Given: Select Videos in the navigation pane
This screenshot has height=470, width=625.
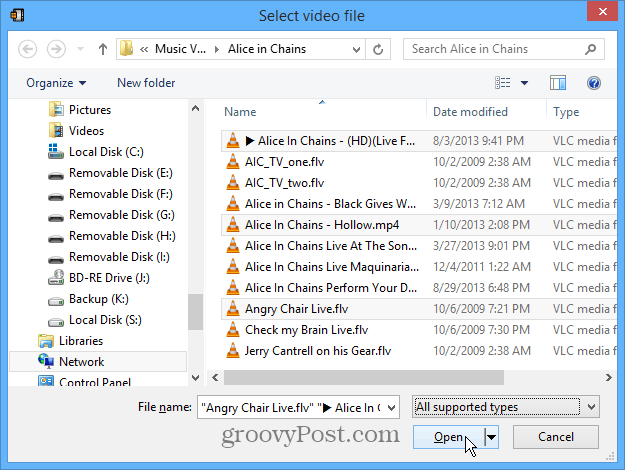Looking at the screenshot, I should click(86, 131).
